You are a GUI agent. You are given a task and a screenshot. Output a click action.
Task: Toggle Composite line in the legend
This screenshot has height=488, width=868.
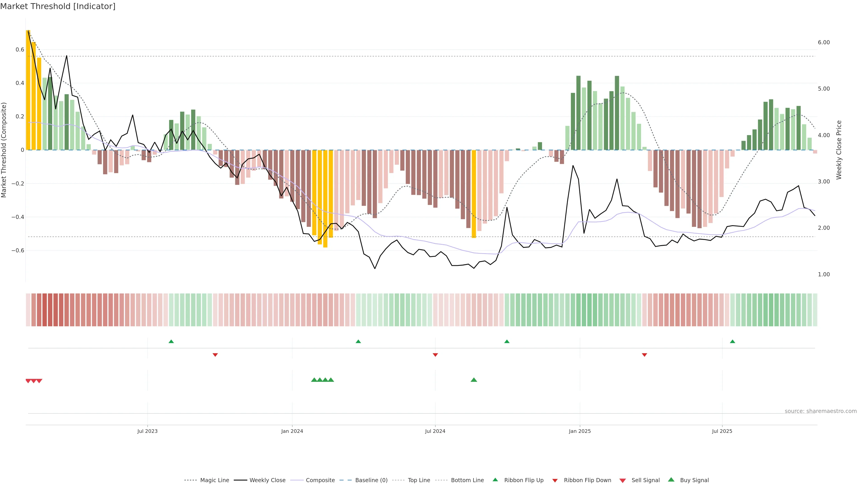(320, 480)
